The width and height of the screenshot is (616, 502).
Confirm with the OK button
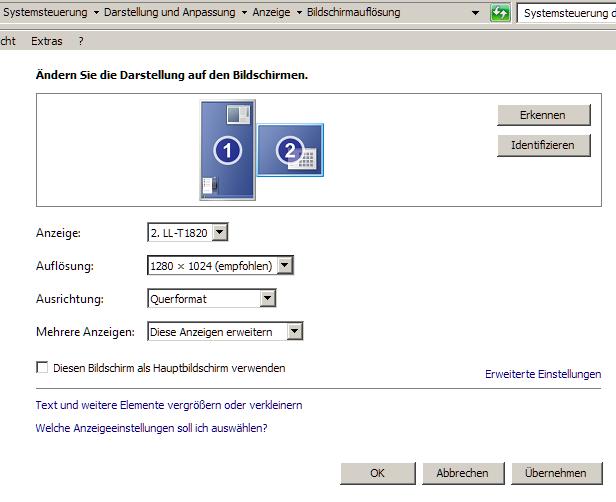[x=378, y=473]
